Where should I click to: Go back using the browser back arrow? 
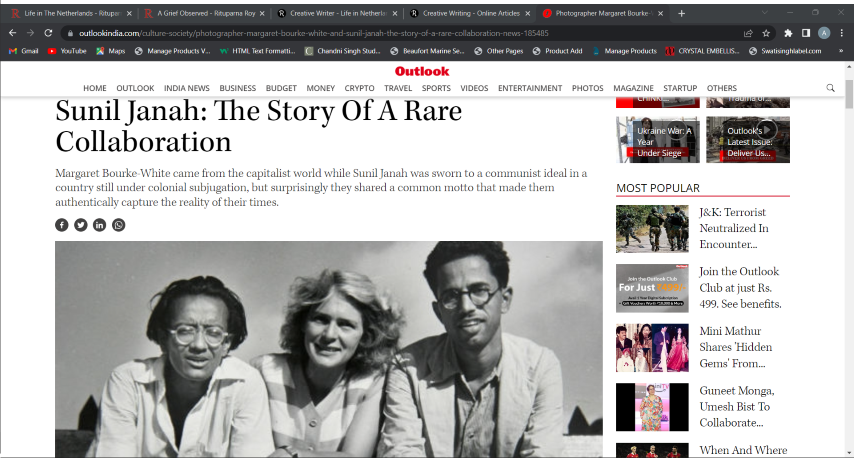pos(13,33)
